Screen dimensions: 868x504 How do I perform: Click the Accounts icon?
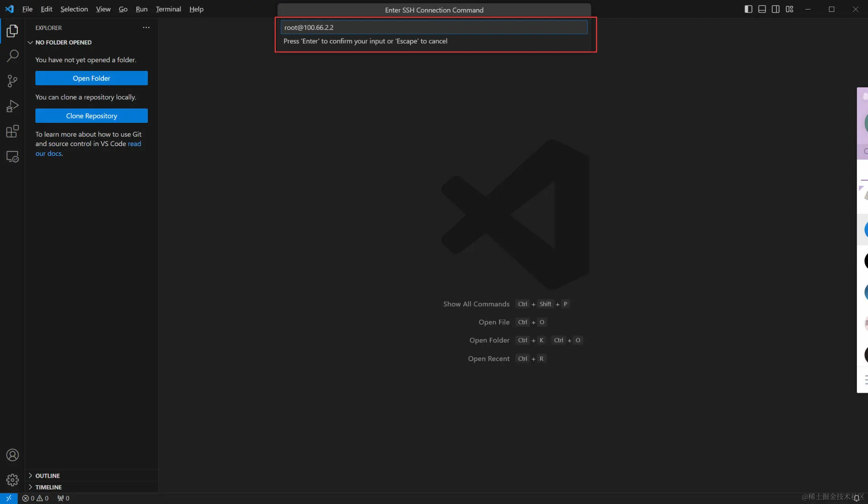point(12,455)
